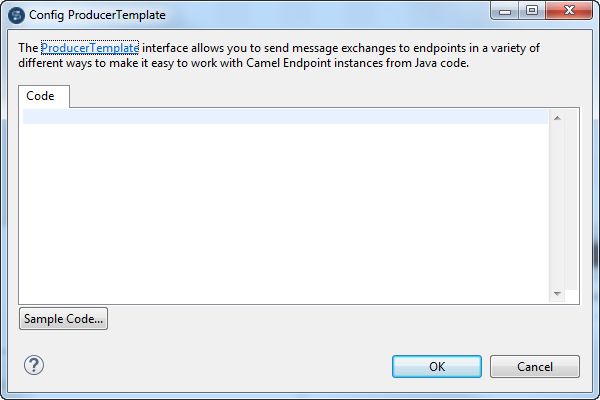This screenshot has height=400, width=600.
Task: Click the description text about Camel Endpoint instances
Action: [300, 63]
